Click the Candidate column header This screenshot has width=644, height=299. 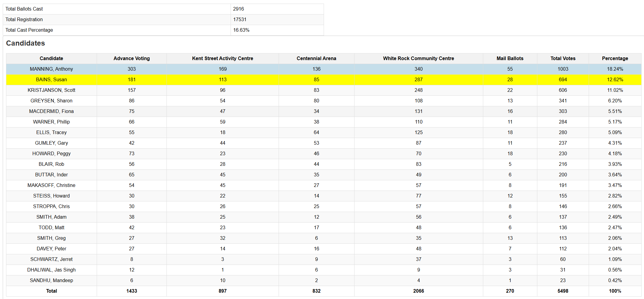pyautogui.click(x=51, y=58)
